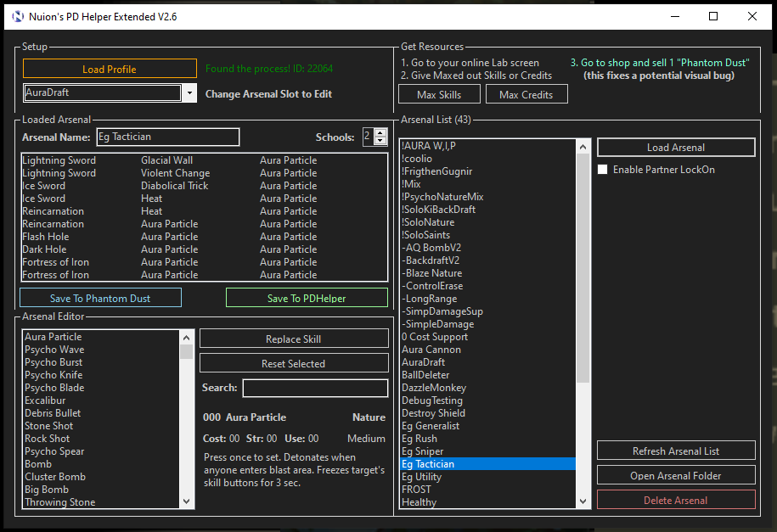Click the Arsenal Editor skill list scroll-down arrow

[x=186, y=501]
